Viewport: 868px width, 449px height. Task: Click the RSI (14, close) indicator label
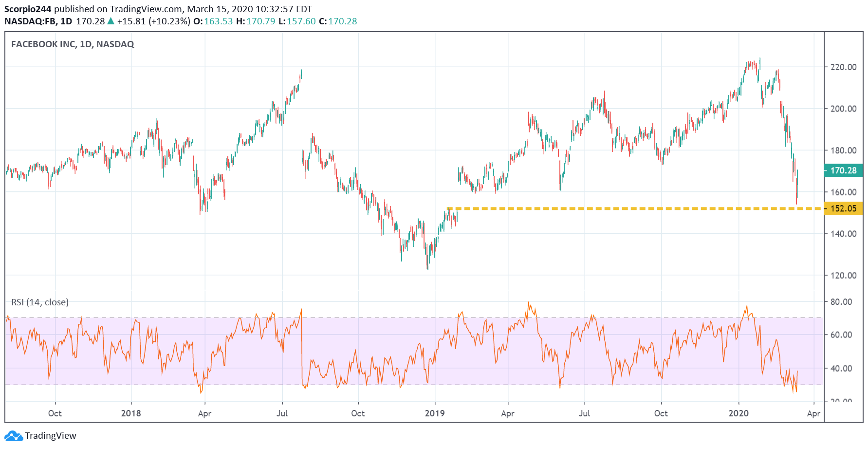click(40, 302)
